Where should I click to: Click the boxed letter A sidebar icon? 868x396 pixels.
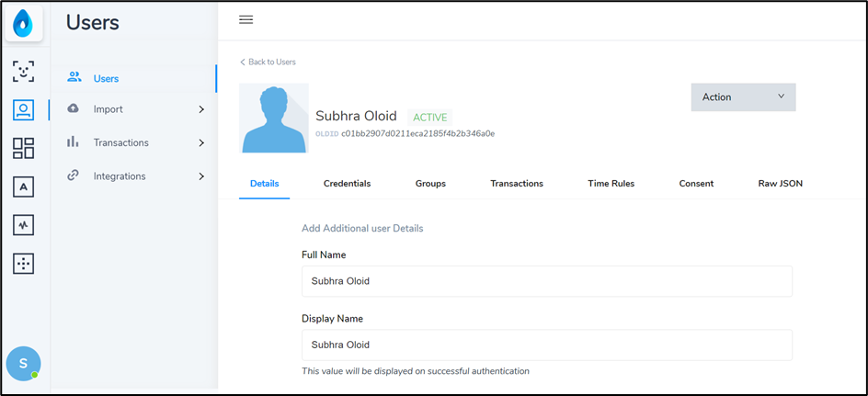23,187
